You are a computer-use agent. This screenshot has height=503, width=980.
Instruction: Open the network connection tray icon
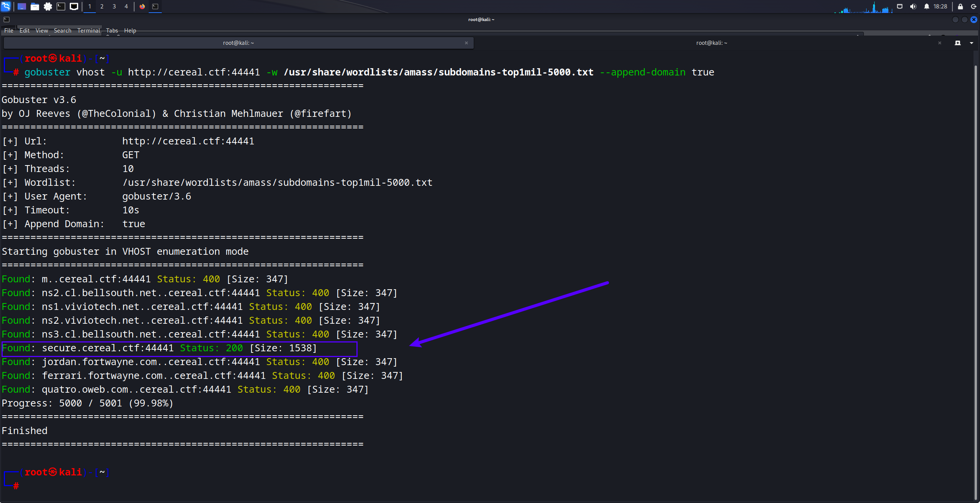[900, 7]
